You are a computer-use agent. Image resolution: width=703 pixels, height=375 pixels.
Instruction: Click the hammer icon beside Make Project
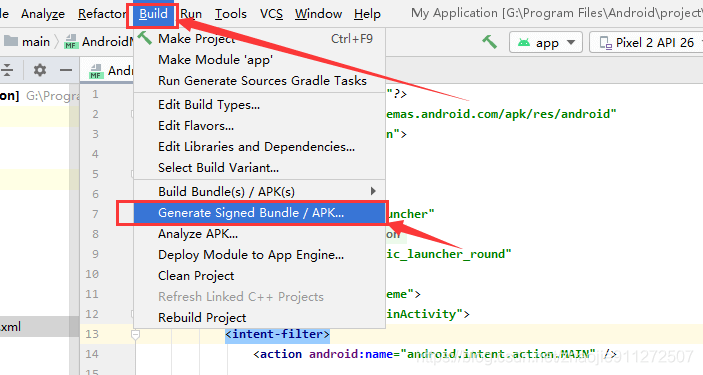145,38
